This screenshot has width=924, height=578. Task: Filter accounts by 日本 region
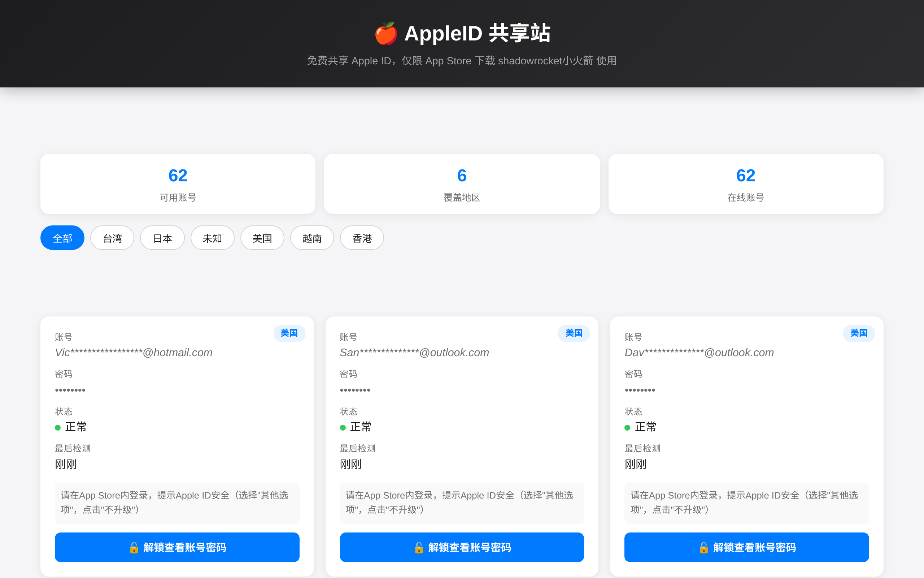(162, 238)
